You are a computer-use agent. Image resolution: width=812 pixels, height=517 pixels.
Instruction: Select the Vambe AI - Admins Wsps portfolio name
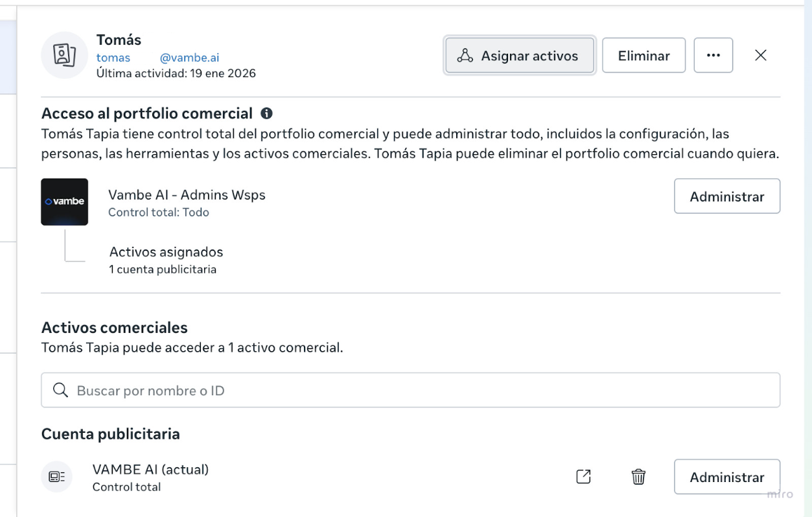click(x=187, y=194)
